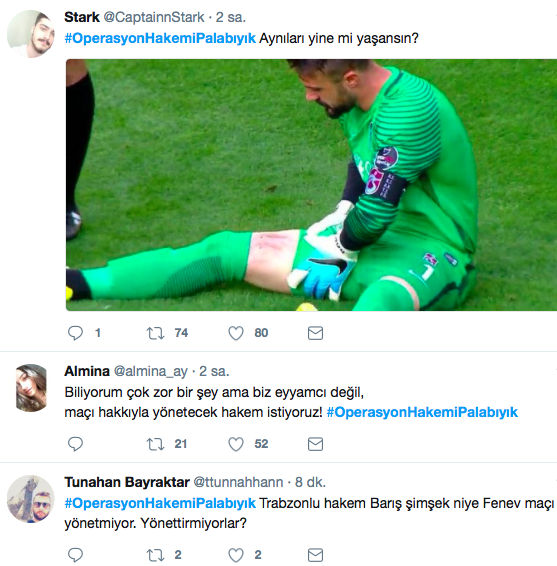This screenshot has width=557, height=566.
Task: Send Stark's tweet via direct message
Action: click(x=315, y=333)
